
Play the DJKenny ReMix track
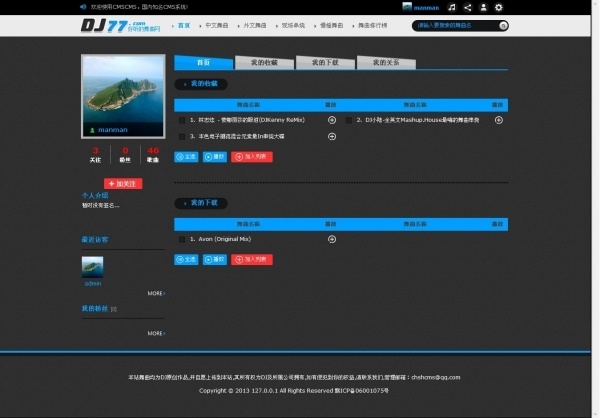click(x=332, y=120)
